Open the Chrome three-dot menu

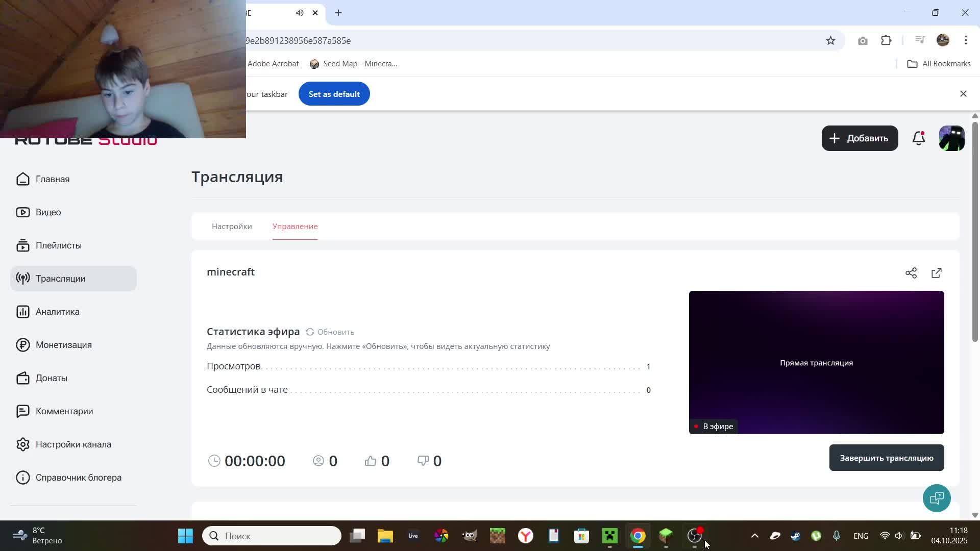[966, 41]
